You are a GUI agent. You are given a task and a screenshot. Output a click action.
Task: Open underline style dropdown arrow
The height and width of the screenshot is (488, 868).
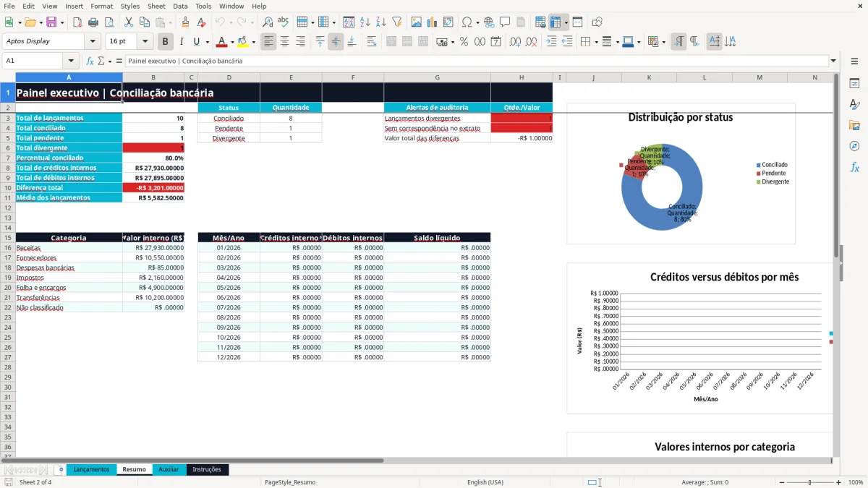[207, 42]
